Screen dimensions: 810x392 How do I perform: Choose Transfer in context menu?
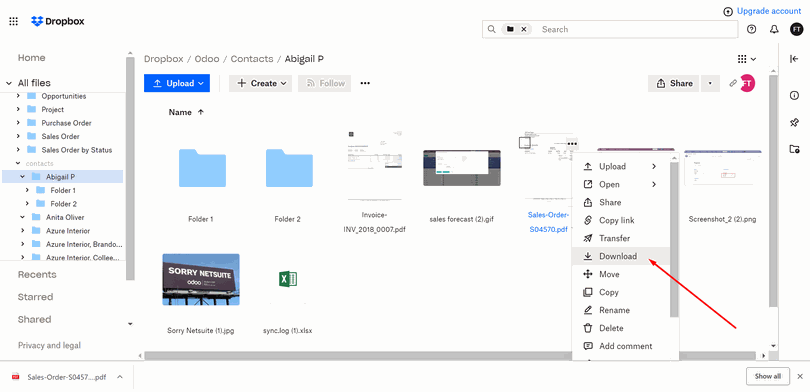click(x=620, y=238)
